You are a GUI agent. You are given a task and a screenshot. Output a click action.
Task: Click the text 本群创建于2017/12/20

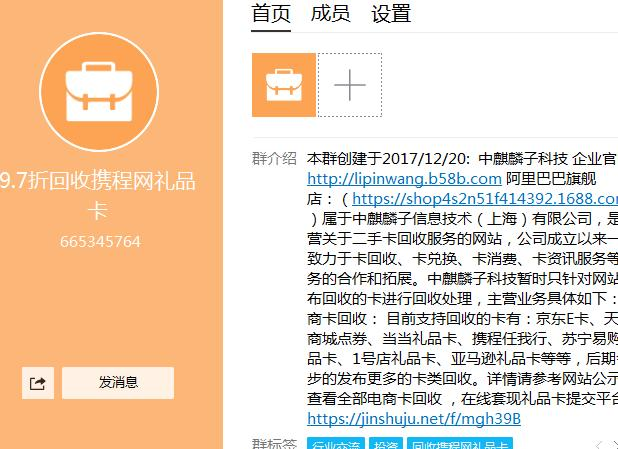(x=385, y=159)
